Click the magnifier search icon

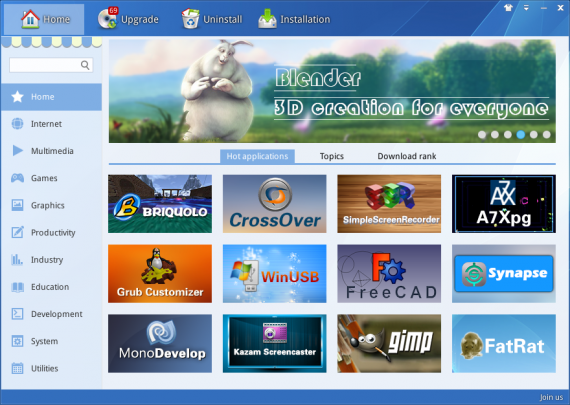[85, 65]
